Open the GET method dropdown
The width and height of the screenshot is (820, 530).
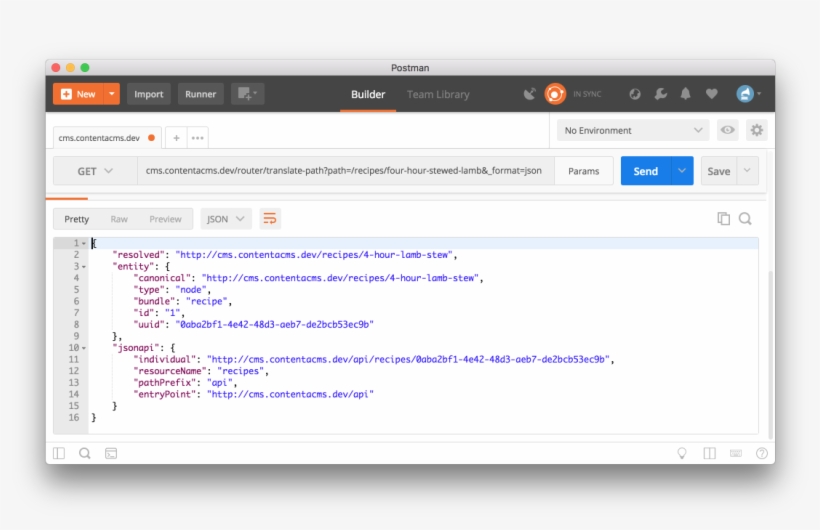pos(95,171)
